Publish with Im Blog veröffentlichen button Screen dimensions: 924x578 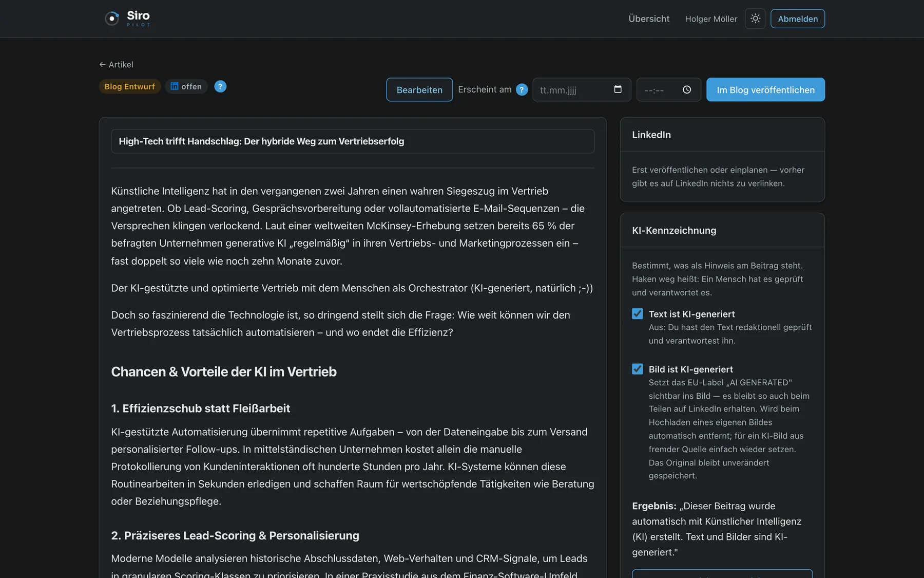pyautogui.click(x=765, y=90)
